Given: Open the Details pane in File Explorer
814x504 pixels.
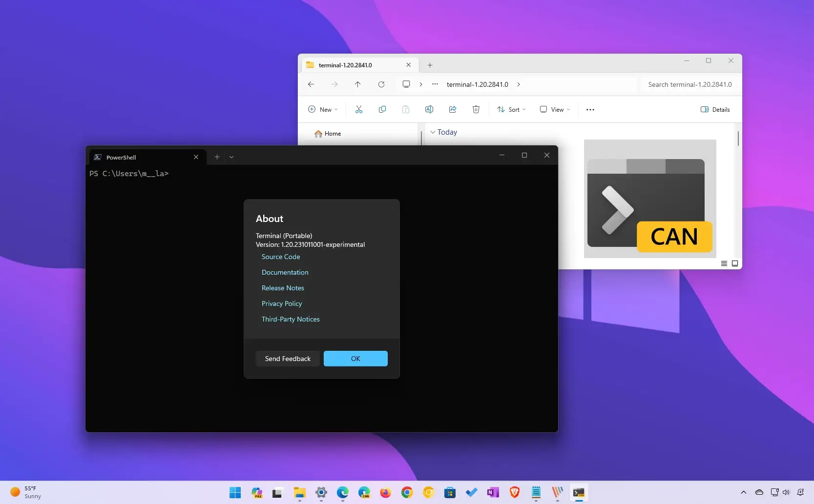Looking at the screenshot, I should click(x=715, y=109).
